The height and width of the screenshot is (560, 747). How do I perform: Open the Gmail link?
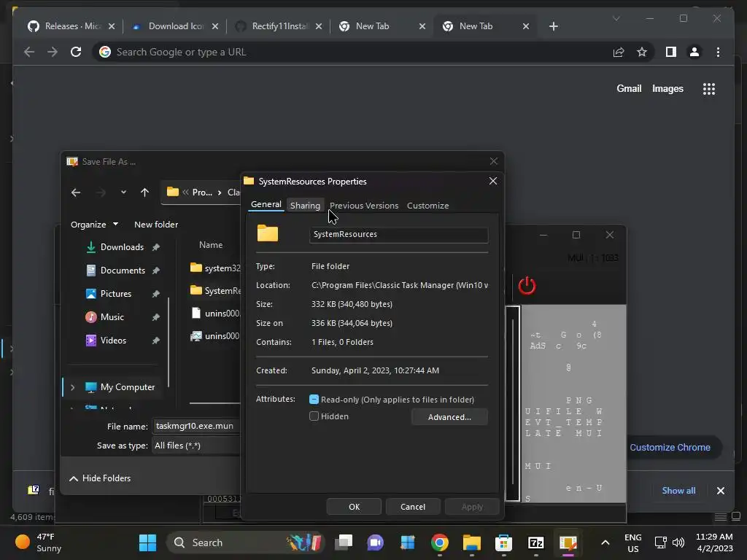pos(629,88)
